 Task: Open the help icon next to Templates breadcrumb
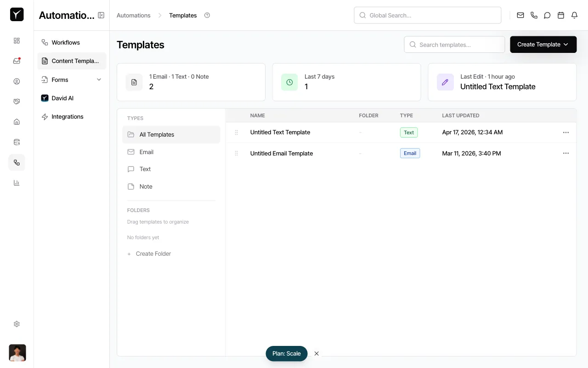point(207,15)
